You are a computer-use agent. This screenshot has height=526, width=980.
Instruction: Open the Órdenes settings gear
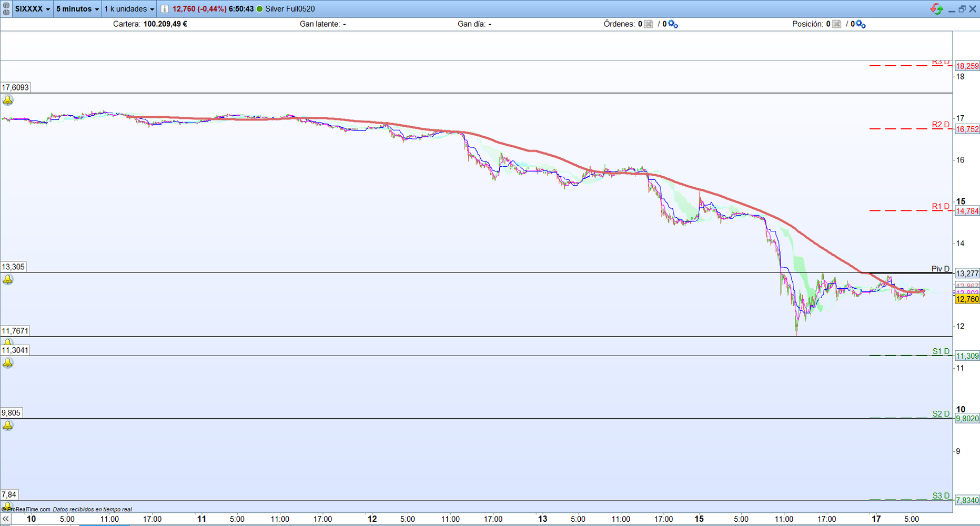pos(672,24)
